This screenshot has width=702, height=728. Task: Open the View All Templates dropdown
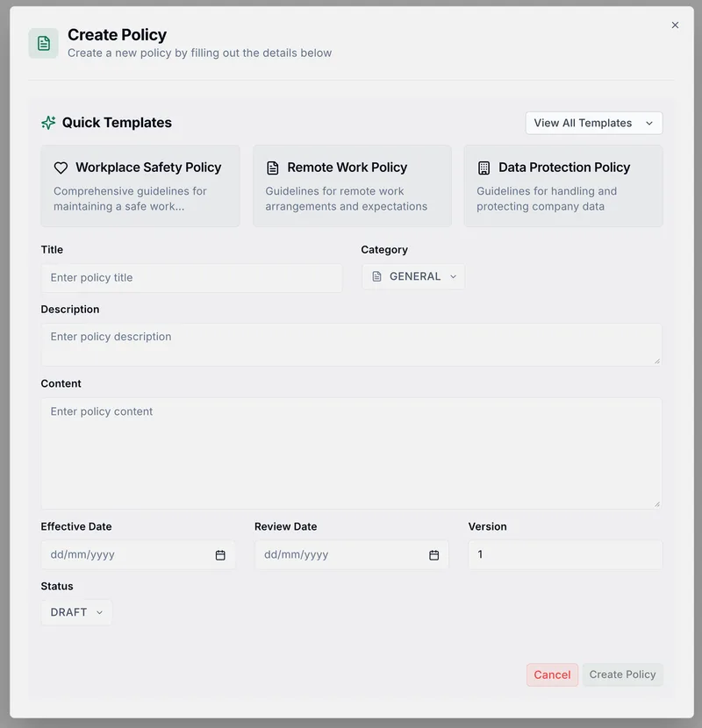pyautogui.click(x=594, y=123)
